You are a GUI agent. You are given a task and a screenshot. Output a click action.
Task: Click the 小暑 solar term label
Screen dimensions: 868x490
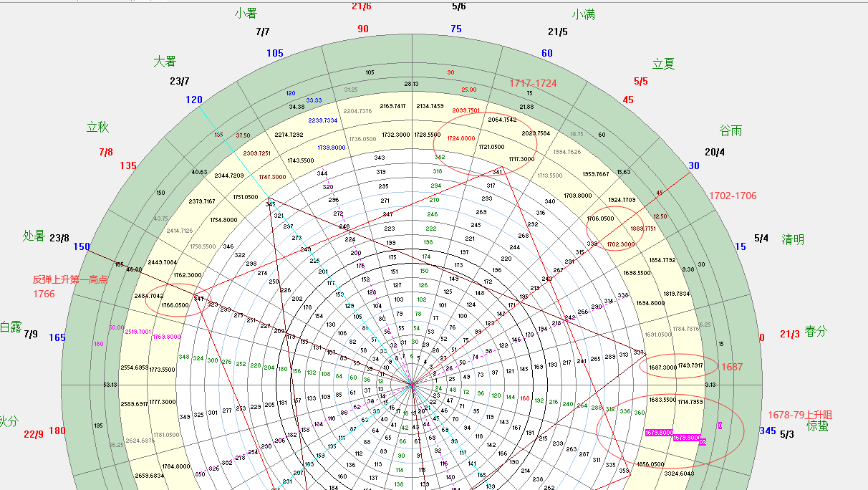coord(246,13)
